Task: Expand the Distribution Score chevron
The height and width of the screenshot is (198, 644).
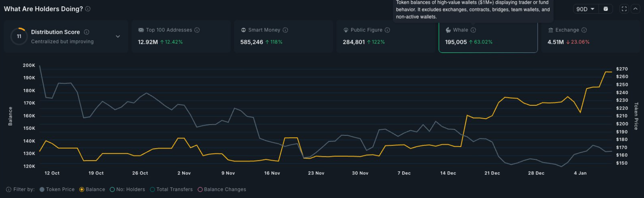Action: [x=118, y=36]
